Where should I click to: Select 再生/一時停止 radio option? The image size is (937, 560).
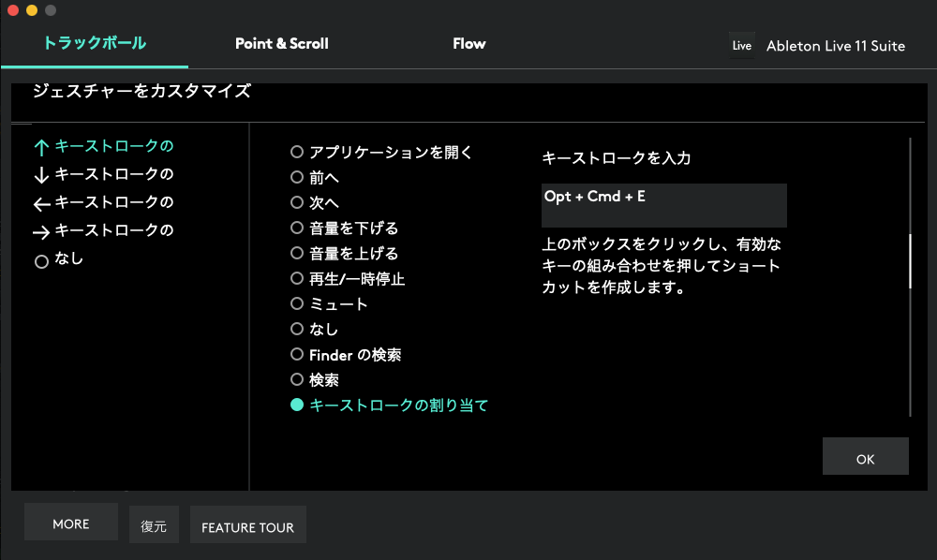coord(297,279)
